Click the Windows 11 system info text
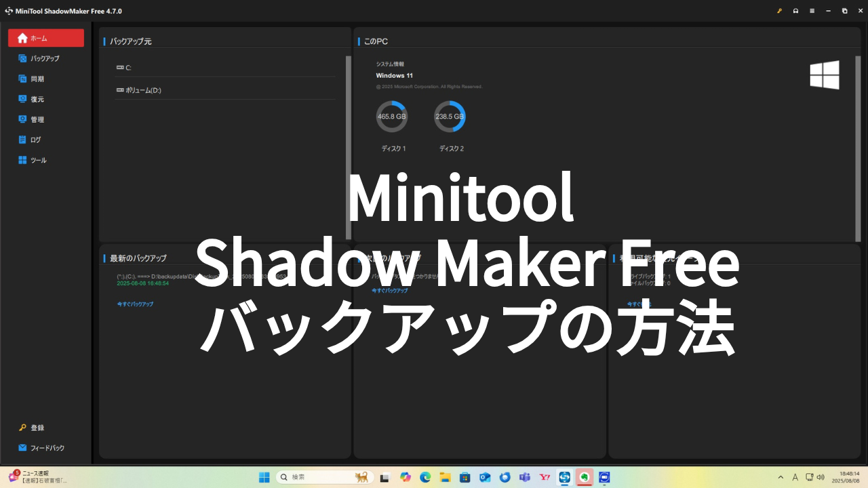 coord(395,75)
